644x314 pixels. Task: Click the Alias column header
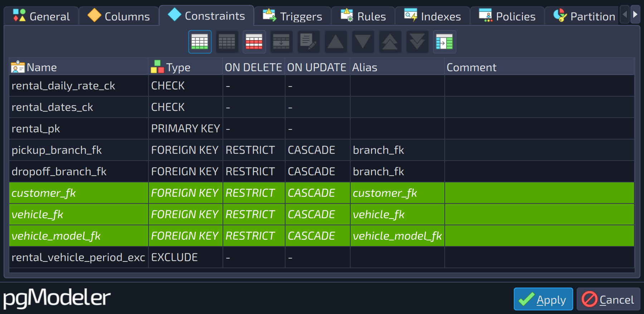397,67
